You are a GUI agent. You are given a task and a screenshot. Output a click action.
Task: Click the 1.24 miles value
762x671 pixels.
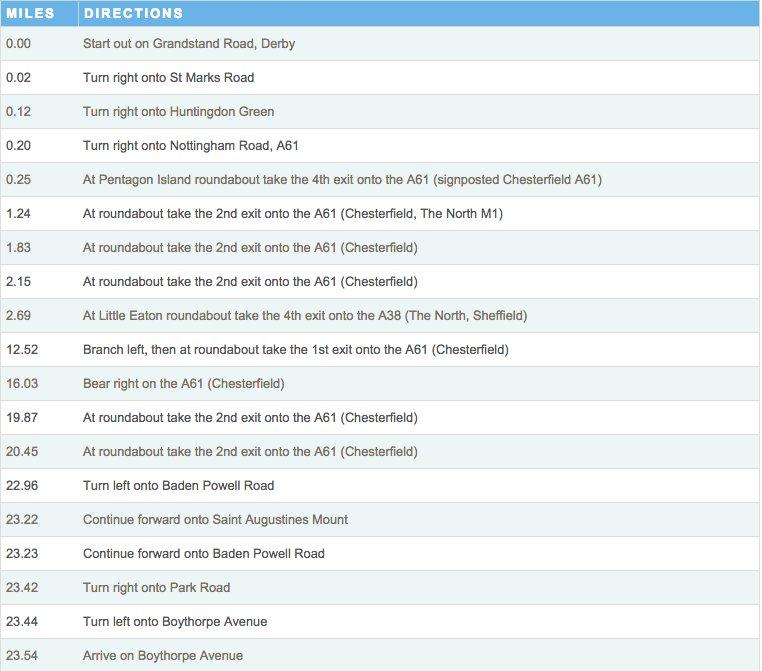click(18, 214)
